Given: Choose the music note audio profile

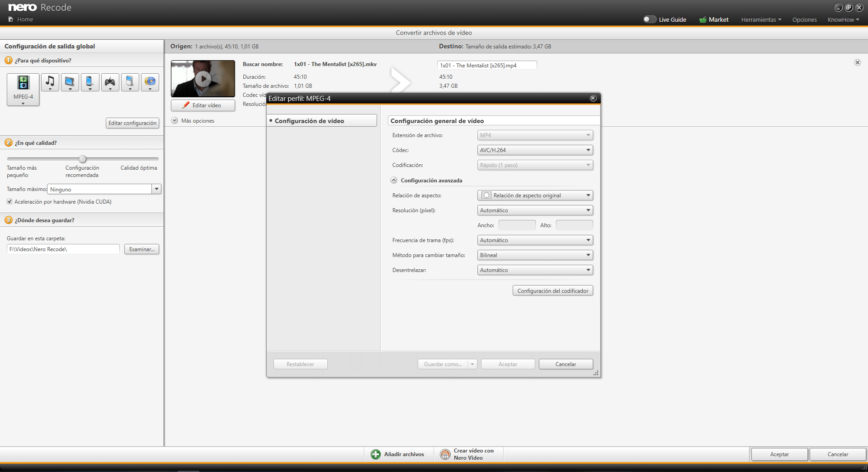Looking at the screenshot, I should [x=50, y=82].
